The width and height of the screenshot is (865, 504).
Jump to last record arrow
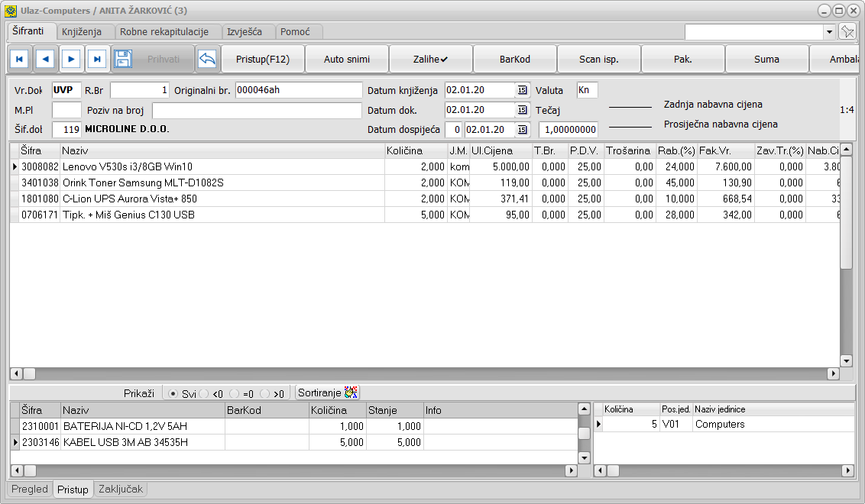tap(97, 59)
